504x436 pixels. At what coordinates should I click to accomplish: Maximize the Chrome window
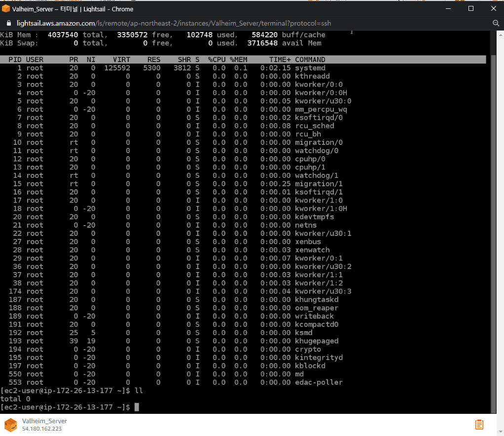[x=471, y=9]
